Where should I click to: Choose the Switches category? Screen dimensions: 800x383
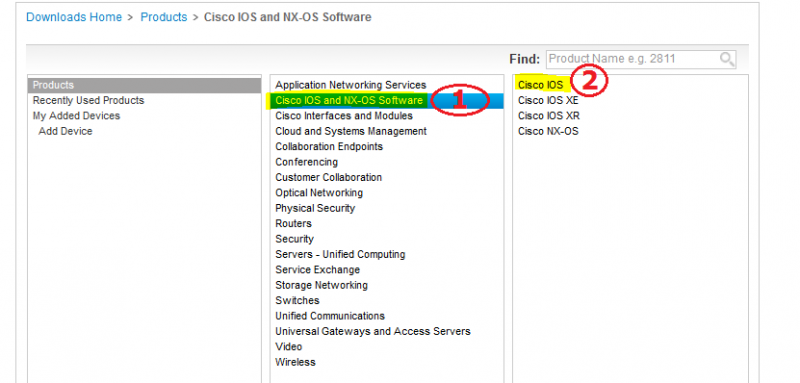tap(297, 300)
